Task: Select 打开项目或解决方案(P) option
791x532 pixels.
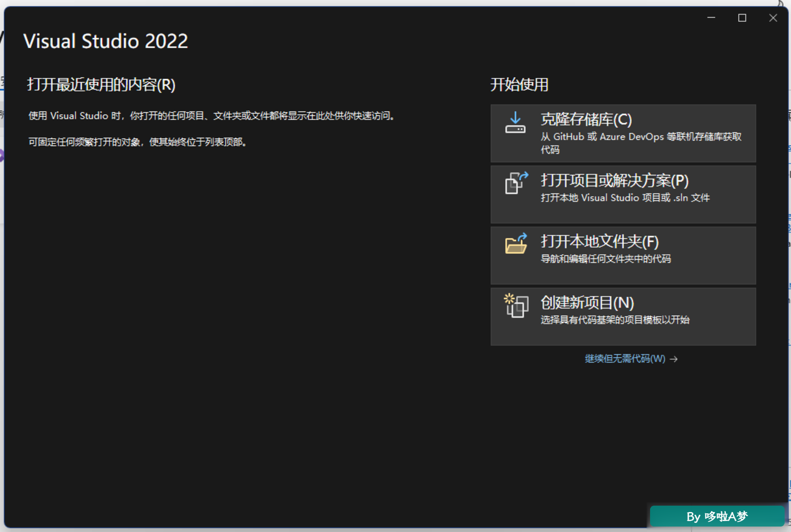Action: point(623,194)
